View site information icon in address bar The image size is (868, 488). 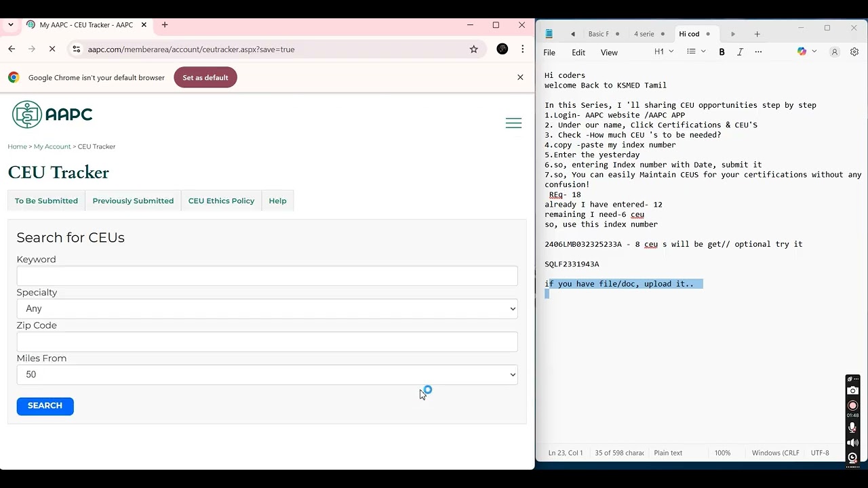click(x=76, y=49)
